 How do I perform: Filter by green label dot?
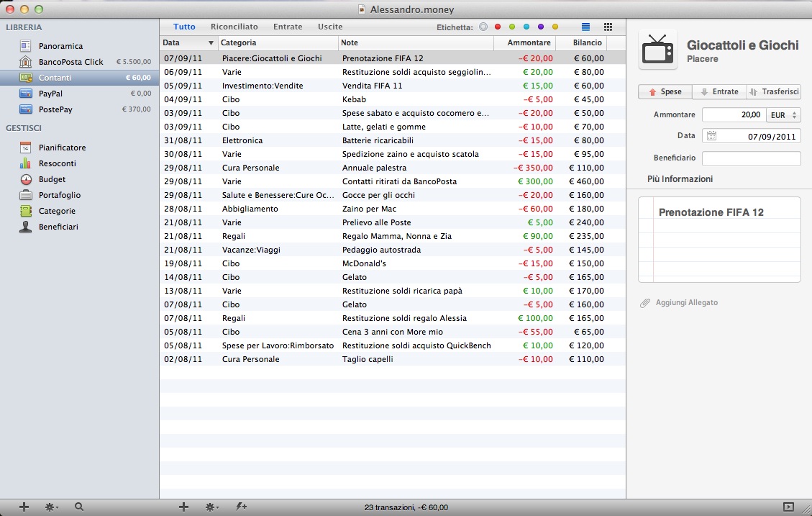(512, 27)
